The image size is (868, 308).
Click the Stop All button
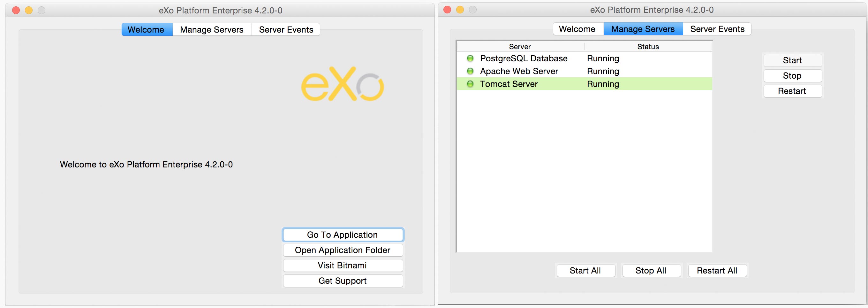point(651,271)
